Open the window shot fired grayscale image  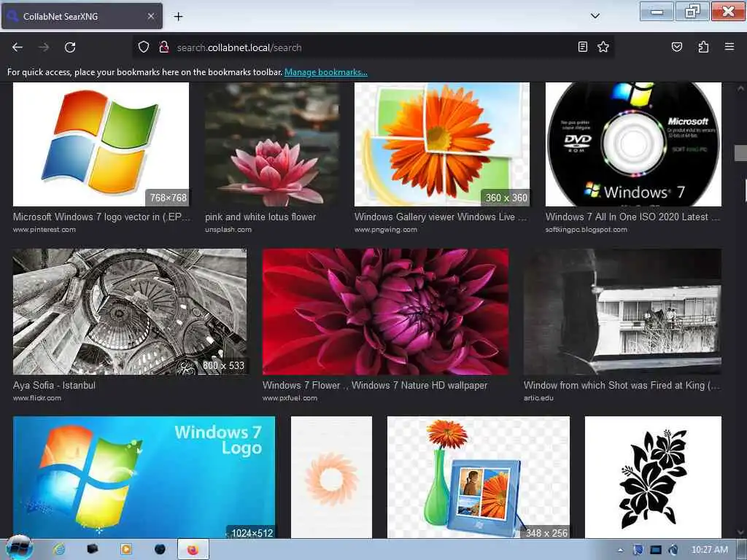coord(622,311)
